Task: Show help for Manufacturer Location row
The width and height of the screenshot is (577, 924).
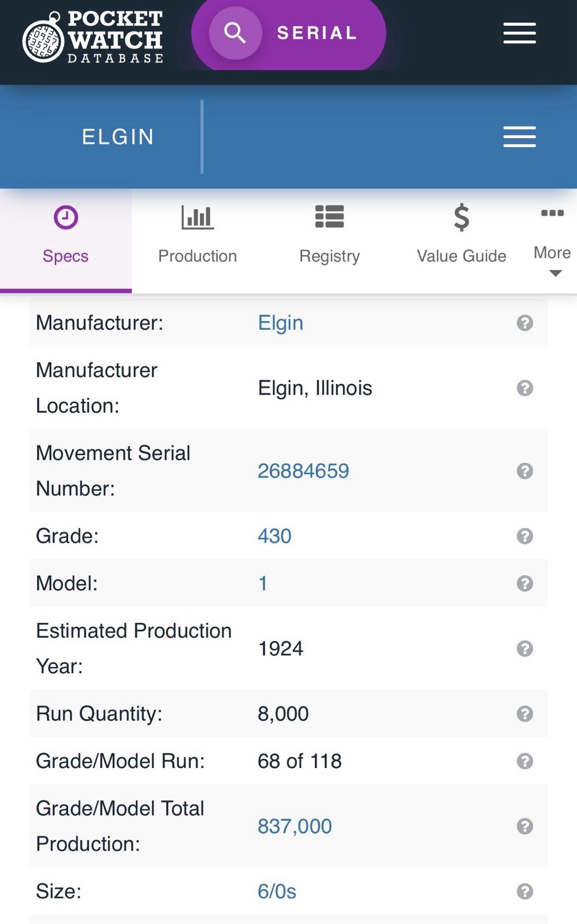Action: click(524, 388)
